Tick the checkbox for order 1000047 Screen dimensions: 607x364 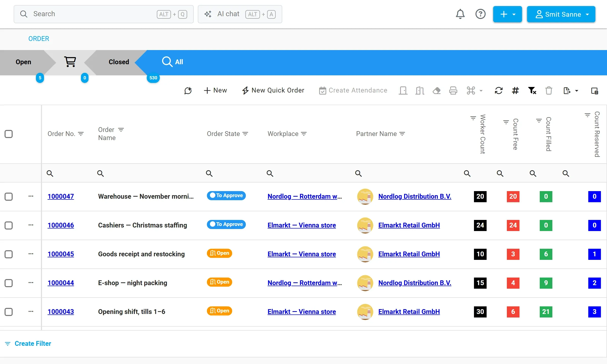tap(9, 196)
